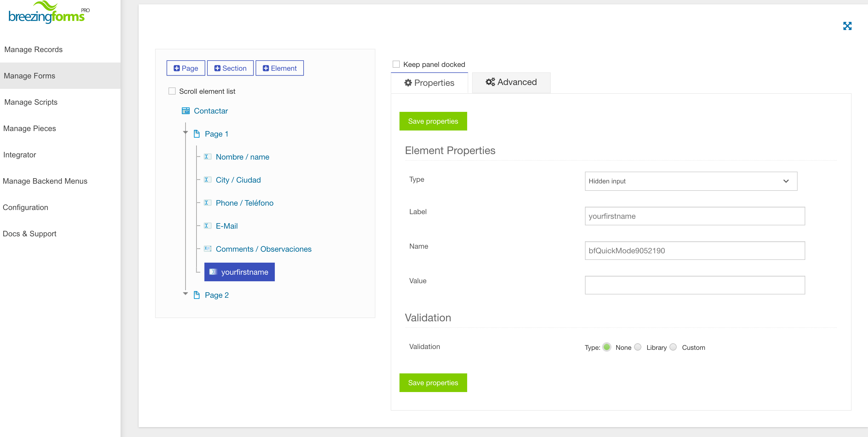The height and width of the screenshot is (437, 868).
Task: Select the Library validation radio button
Action: tap(638, 347)
